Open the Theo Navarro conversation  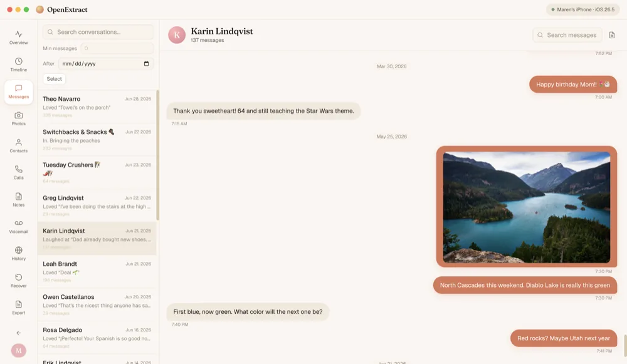point(97,107)
